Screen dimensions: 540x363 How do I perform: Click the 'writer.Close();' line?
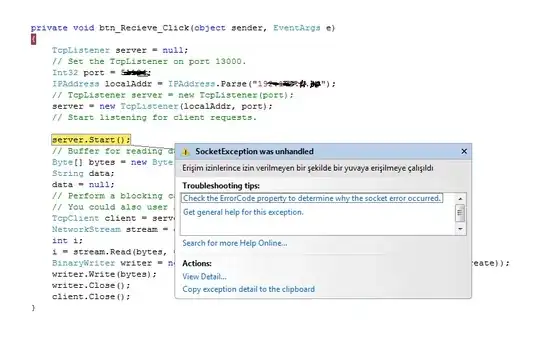[x=91, y=286]
